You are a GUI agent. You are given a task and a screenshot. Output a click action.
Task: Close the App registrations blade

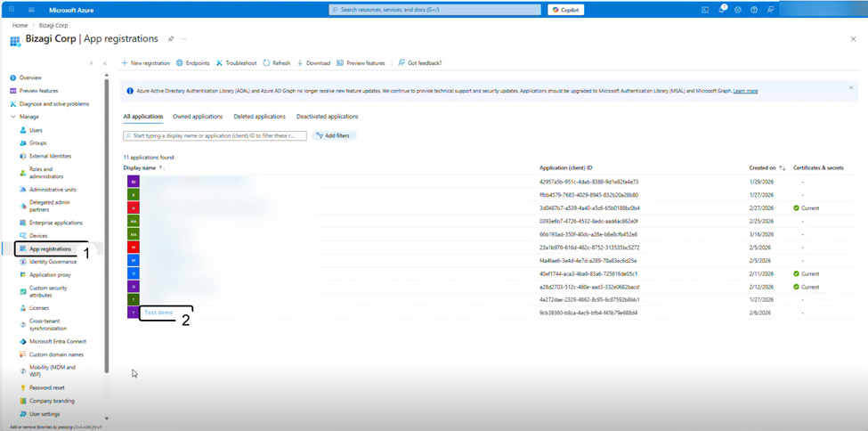tap(853, 39)
